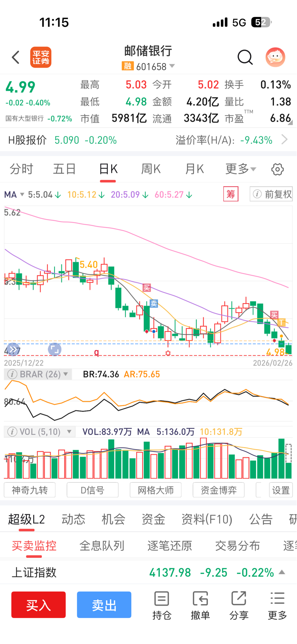297x644 pixels.
Task: Open the 公告 tab
Action: point(261,519)
